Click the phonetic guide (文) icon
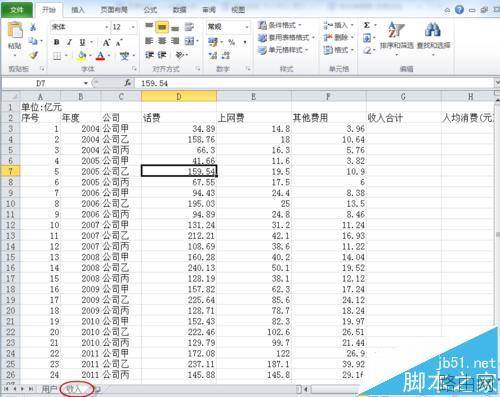Screen dimensions: 500x397 (124, 56)
